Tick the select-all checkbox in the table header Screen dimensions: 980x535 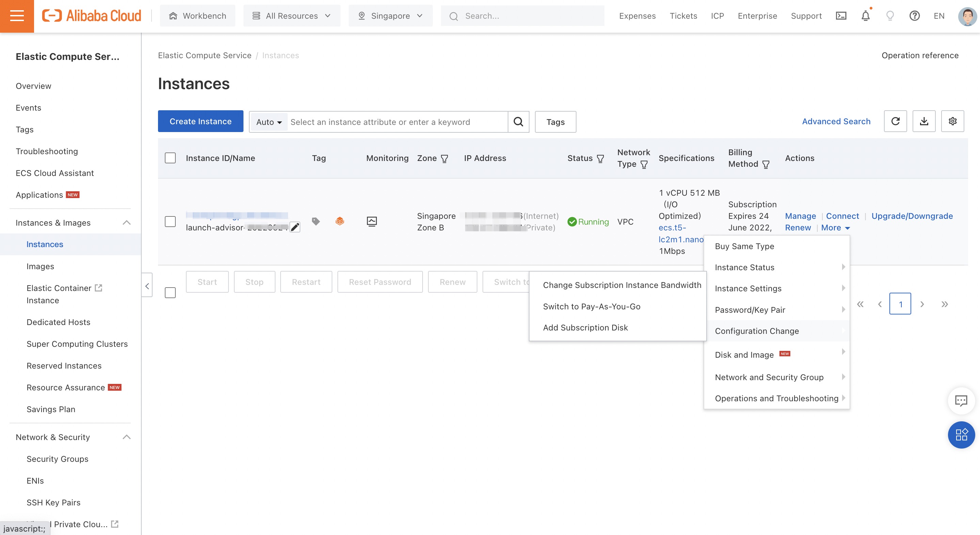point(170,158)
